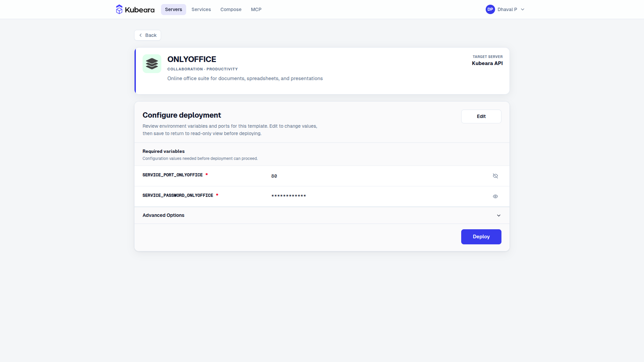Expand the Advanced Options section

tap(322, 215)
